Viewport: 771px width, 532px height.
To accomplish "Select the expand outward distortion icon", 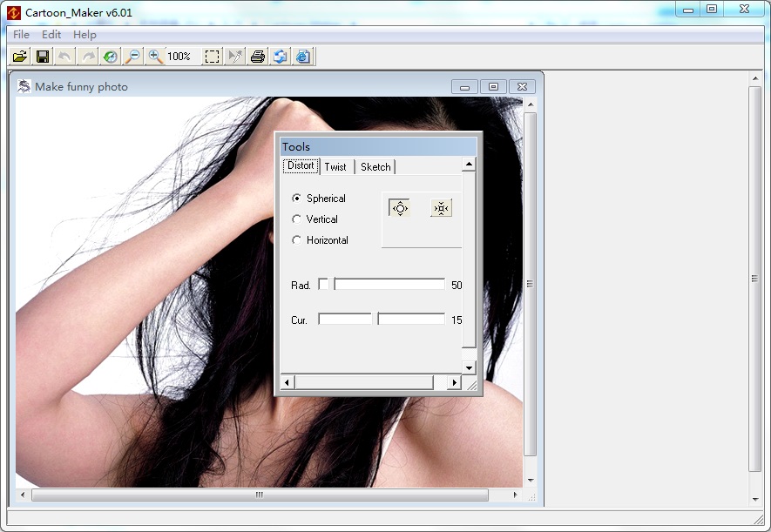I will click(x=399, y=208).
